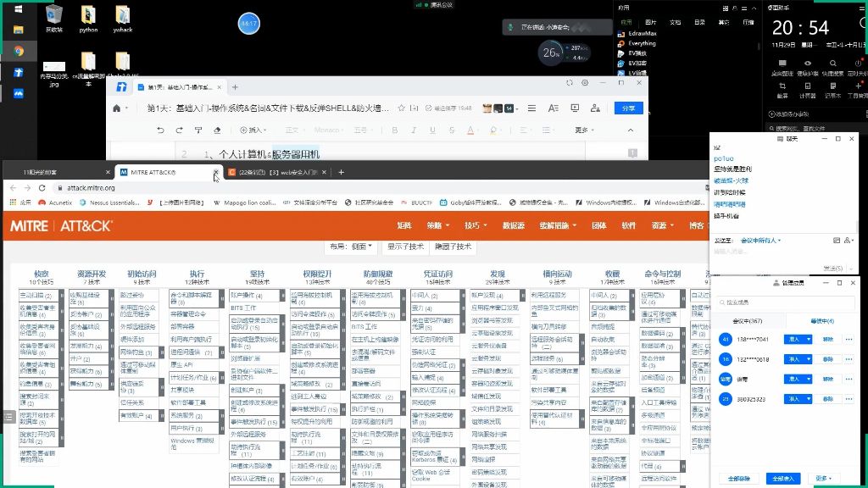Viewport: 868px width, 488px height.
Task: Open the Acunetix bookmark
Action: (x=55, y=202)
